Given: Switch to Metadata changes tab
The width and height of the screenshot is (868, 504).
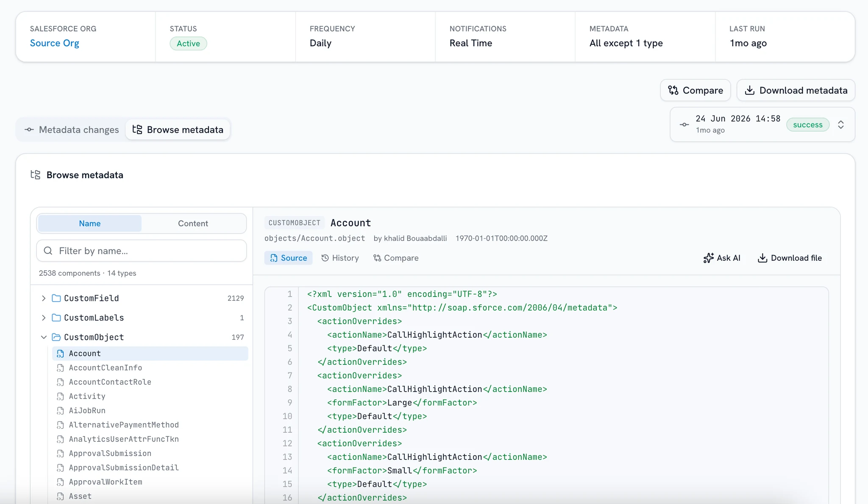Looking at the screenshot, I should point(72,130).
